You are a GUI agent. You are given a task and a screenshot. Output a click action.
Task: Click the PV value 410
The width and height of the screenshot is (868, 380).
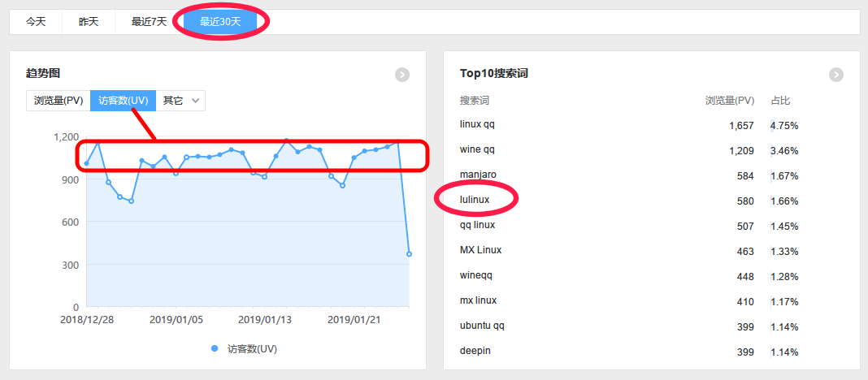click(x=745, y=302)
